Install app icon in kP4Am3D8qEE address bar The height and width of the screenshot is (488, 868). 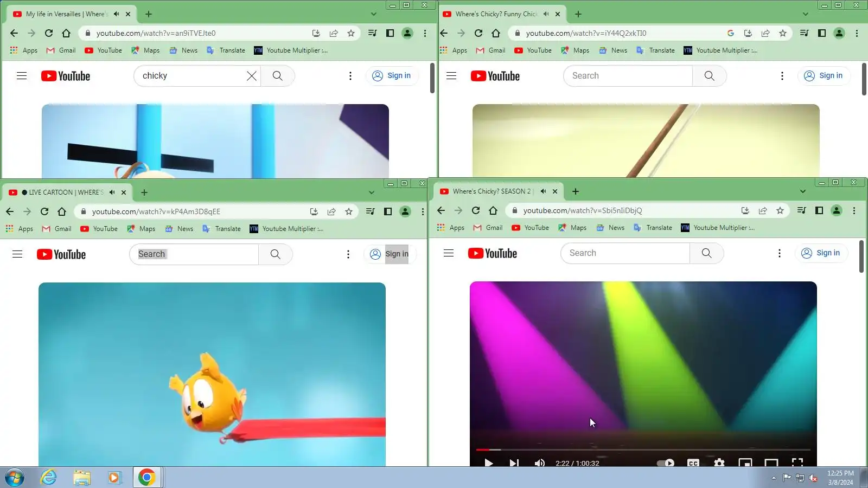point(314,211)
